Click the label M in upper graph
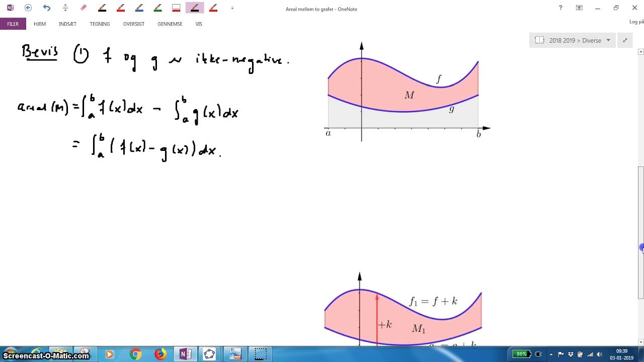Image resolution: width=644 pixels, height=362 pixels. (x=409, y=96)
